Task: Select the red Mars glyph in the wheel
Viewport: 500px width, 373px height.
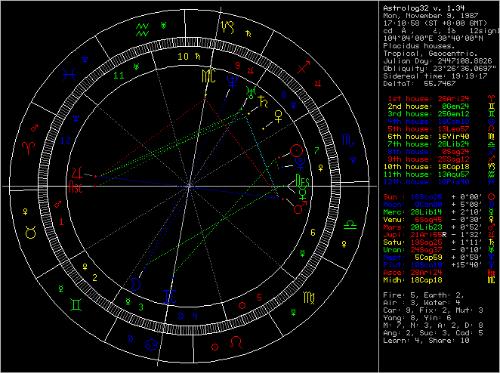Action: coord(299,207)
